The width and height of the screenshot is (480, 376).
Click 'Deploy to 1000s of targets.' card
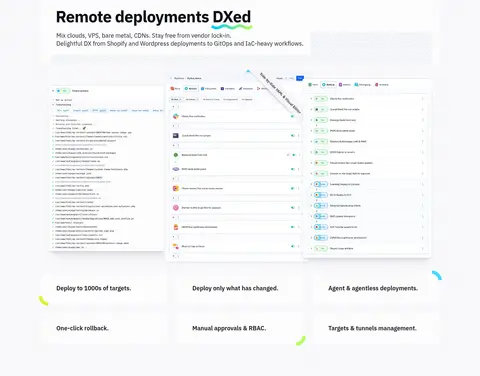point(103,289)
